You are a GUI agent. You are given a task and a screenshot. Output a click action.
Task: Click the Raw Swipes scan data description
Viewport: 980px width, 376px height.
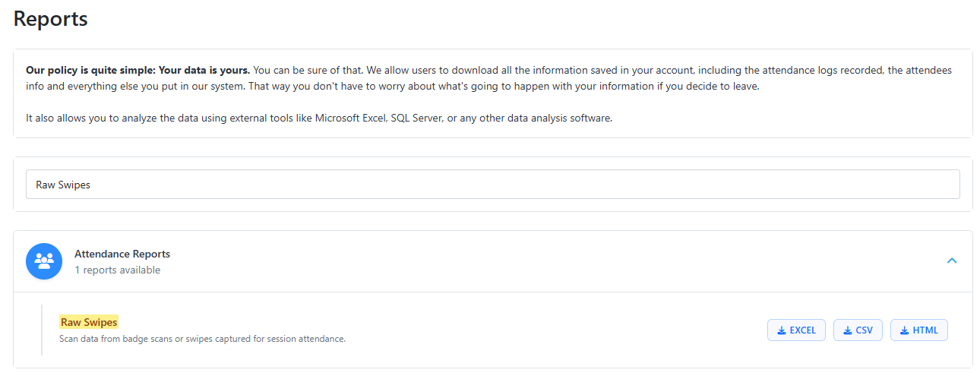(x=202, y=339)
